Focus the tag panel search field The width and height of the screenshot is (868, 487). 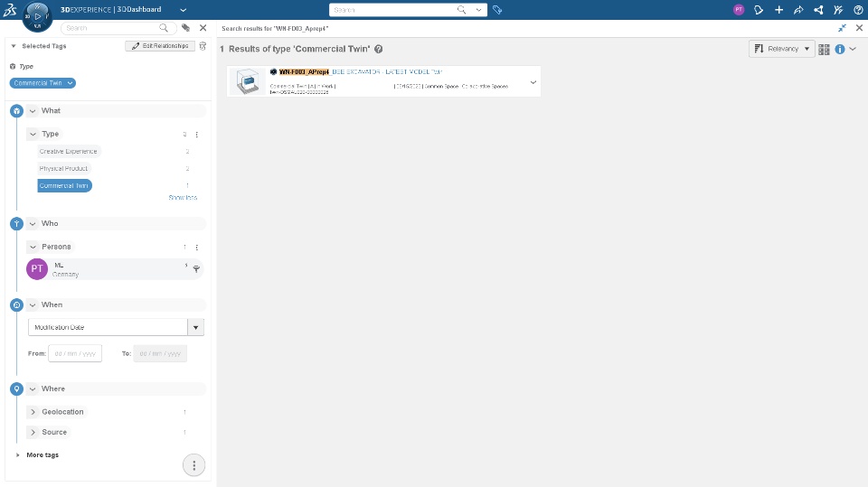pos(109,28)
